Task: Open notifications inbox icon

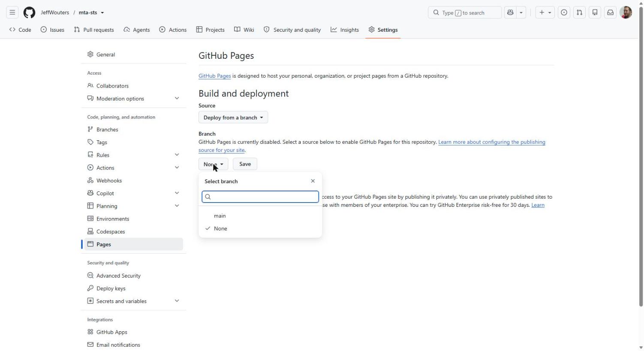Action: click(x=611, y=12)
